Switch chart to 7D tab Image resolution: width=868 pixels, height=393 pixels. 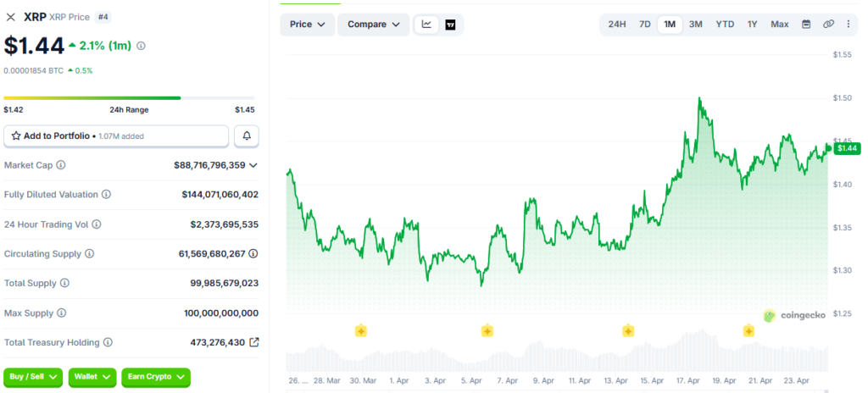click(x=644, y=25)
